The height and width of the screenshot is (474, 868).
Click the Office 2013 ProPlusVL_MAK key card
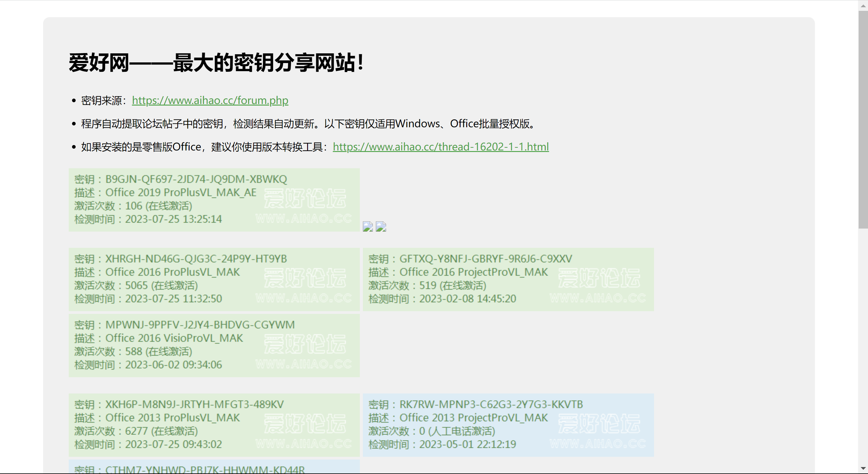pyautogui.click(x=214, y=425)
